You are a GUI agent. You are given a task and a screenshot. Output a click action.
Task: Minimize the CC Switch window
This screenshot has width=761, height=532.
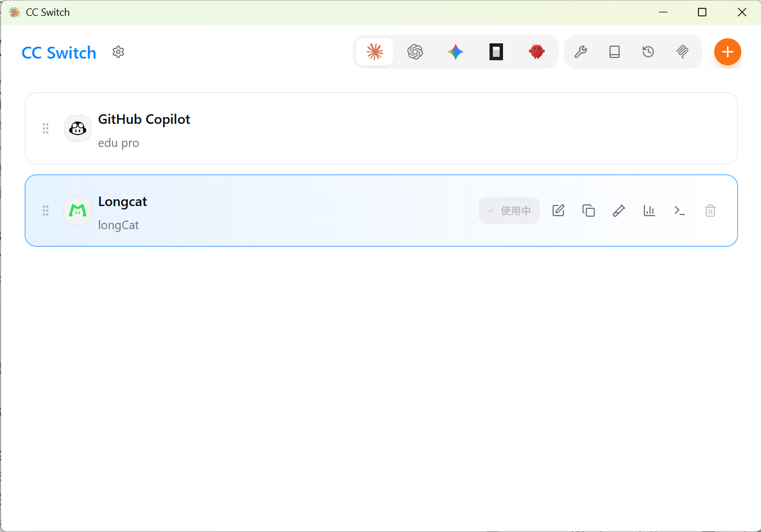pyautogui.click(x=664, y=12)
